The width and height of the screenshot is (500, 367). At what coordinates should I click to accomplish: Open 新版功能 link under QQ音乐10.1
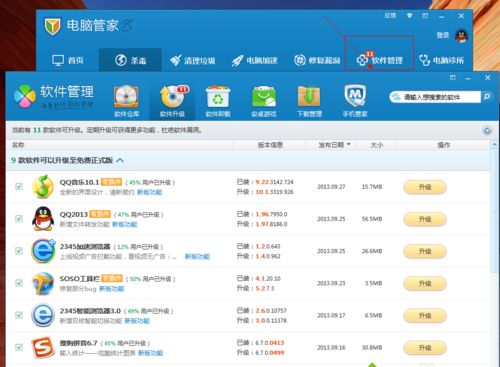pyautogui.click(x=150, y=192)
